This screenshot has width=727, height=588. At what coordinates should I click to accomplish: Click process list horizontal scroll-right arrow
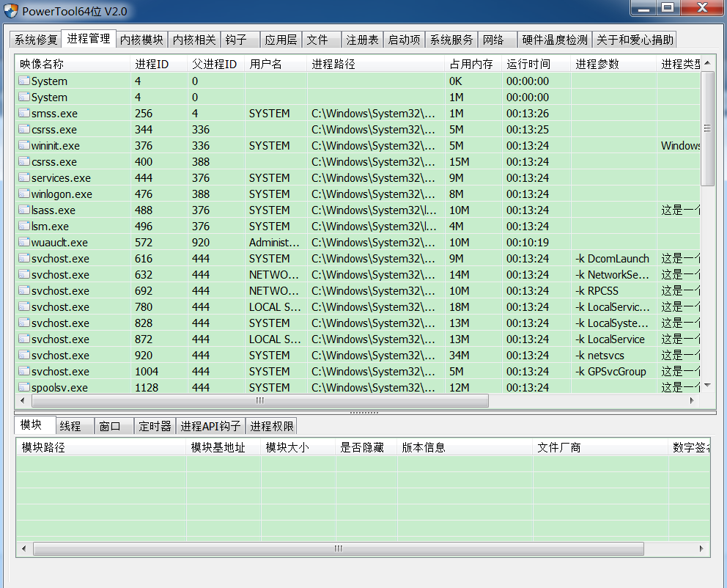pyautogui.click(x=692, y=400)
